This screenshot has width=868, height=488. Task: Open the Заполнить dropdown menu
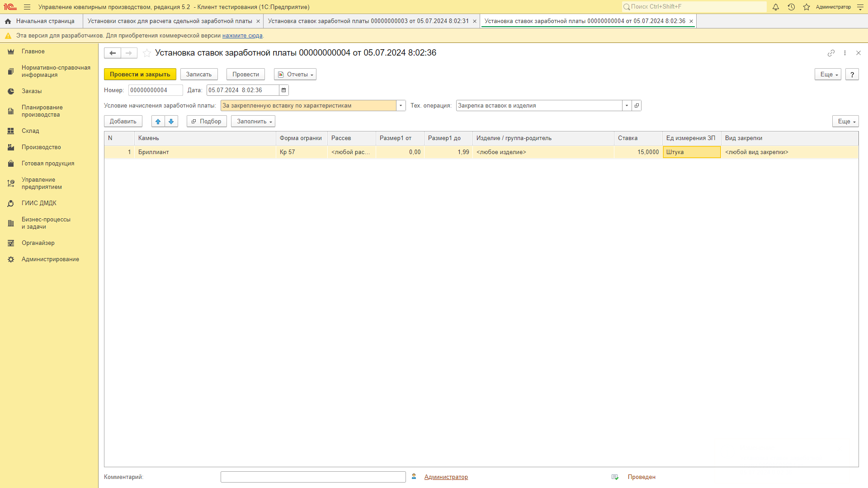tap(253, 122)
